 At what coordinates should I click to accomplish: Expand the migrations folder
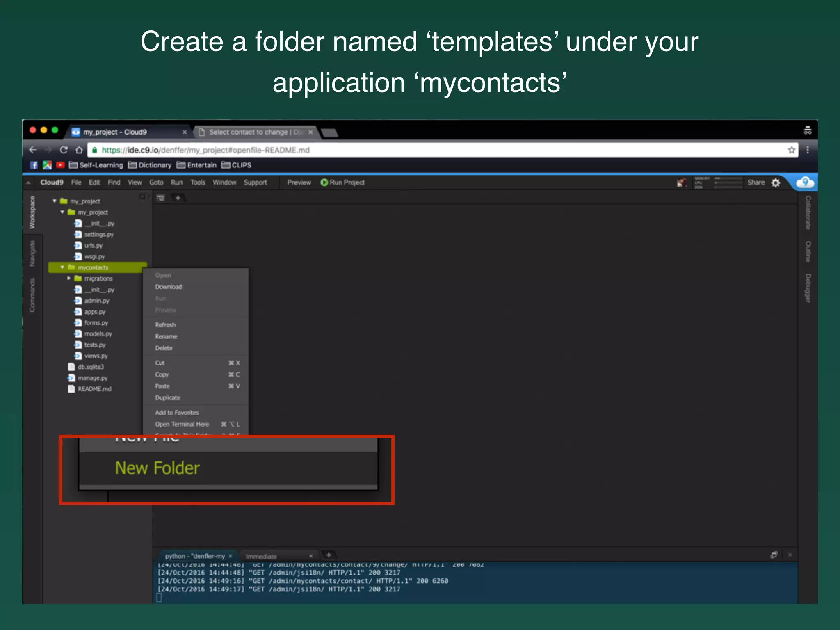pos(69,278)
